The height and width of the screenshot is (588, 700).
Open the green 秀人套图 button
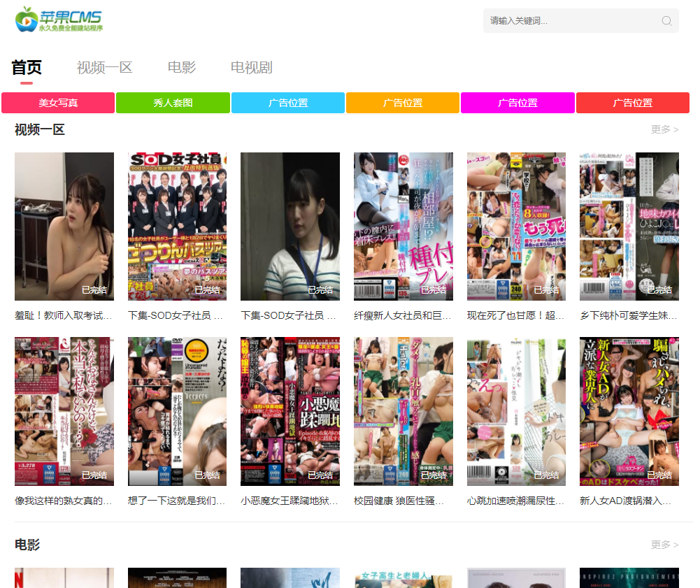[x=173, y=103]
